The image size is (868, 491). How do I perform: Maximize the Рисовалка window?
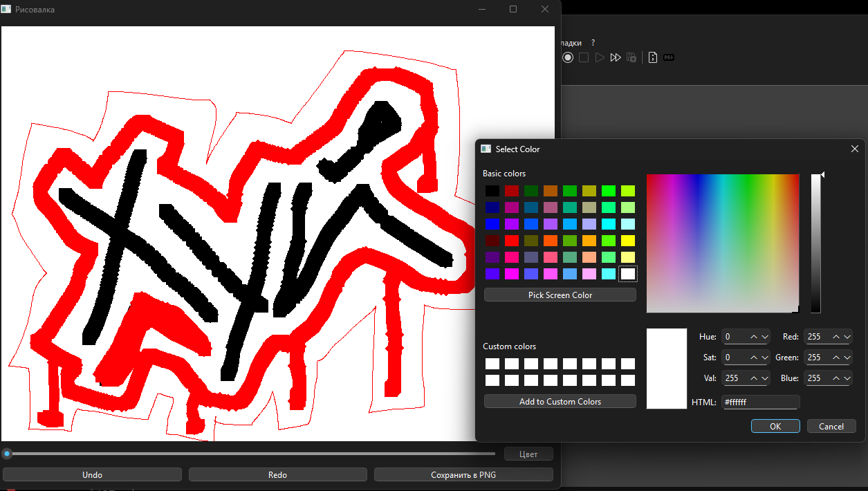[513, 9]
